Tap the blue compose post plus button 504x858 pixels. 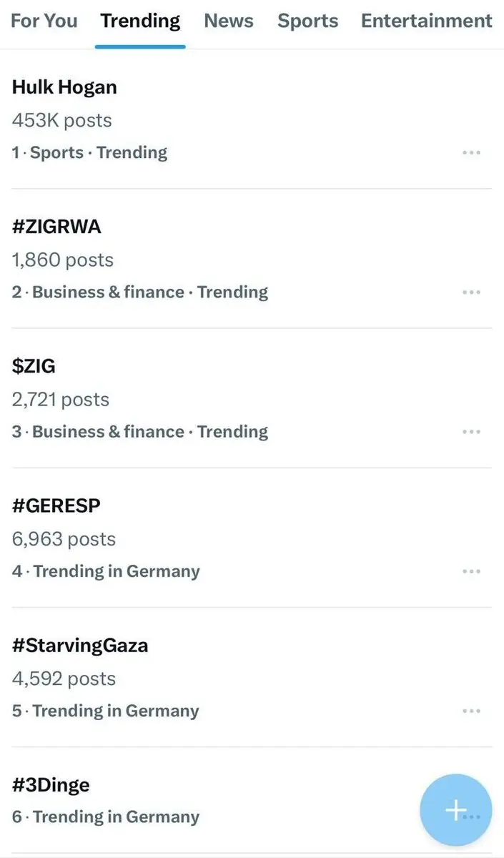click(456, 810)
